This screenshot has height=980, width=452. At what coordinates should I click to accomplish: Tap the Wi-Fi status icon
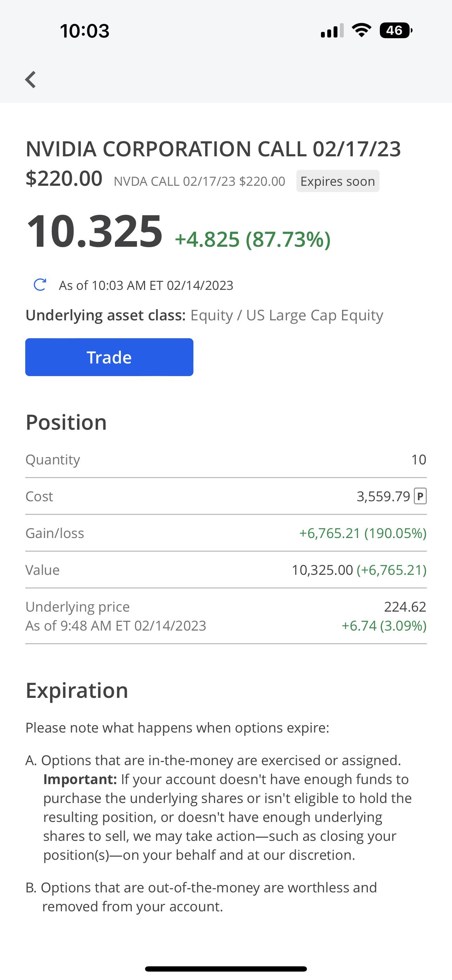tap(362, 30)
